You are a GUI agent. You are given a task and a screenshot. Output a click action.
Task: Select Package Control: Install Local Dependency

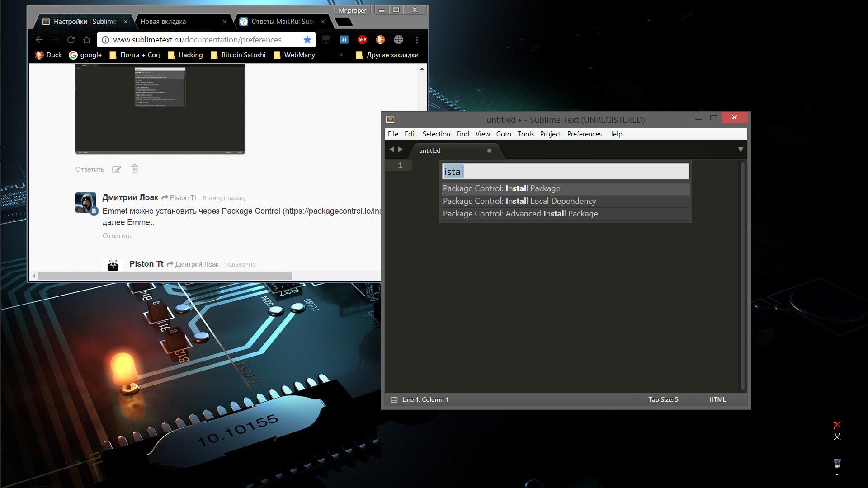click(x=566, y=201)
